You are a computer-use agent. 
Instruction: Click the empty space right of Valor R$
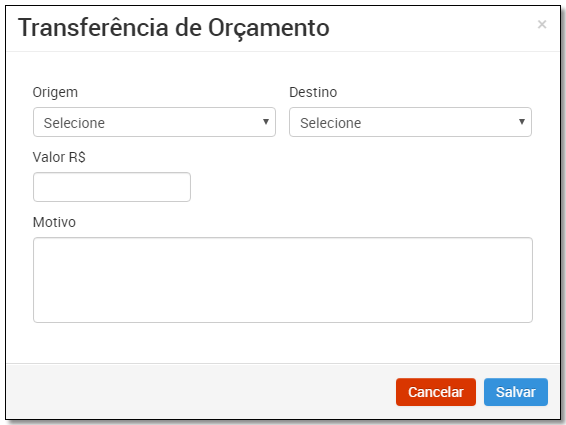361,187
